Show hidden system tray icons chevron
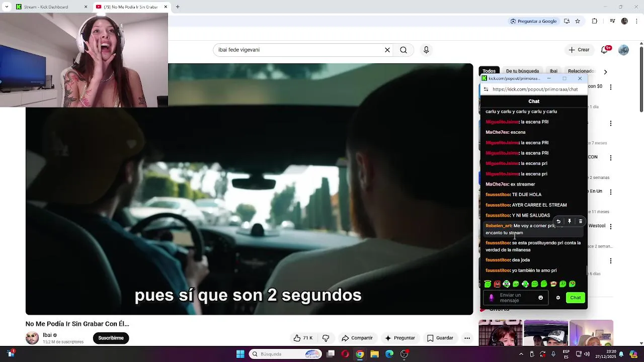Screen dimensions: 644x362 [522, 354]
